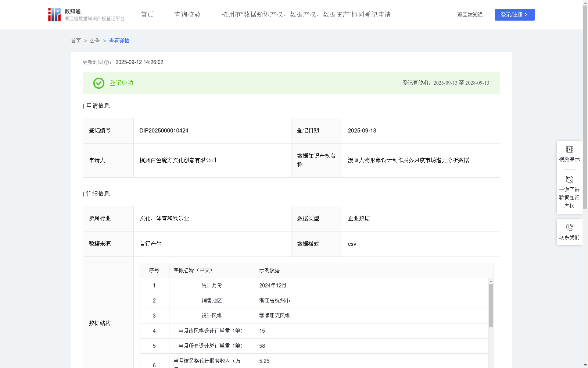Click the 公告 breadcrumb link
588x368 pixels.
(95, 41)
